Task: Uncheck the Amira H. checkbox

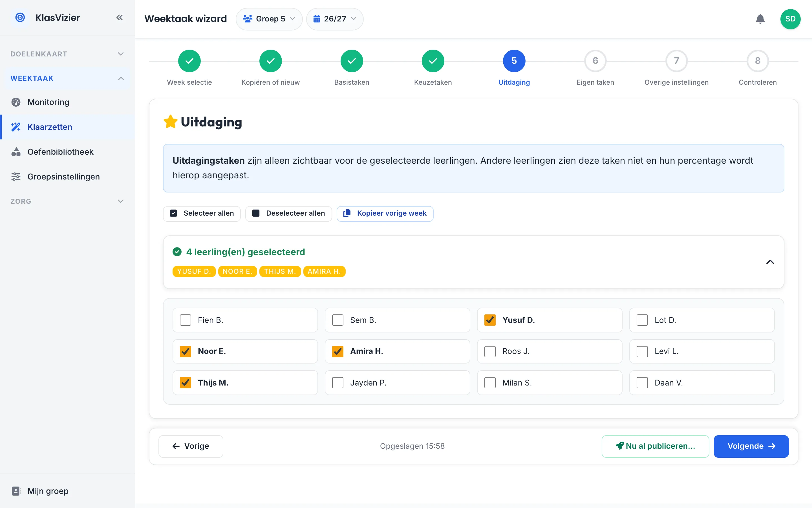Action: coord(337,351)
